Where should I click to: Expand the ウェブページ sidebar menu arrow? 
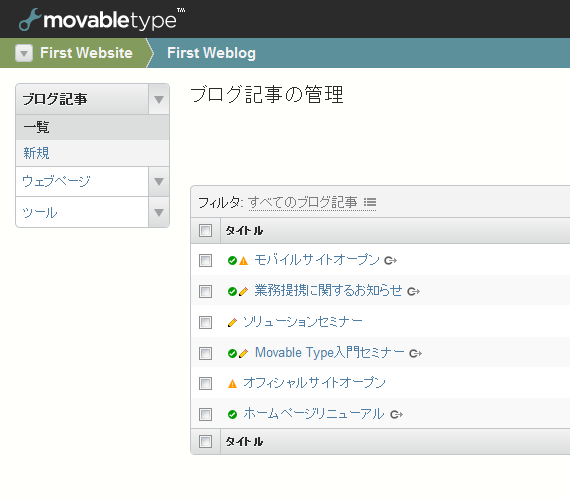[x=159, y=181]
